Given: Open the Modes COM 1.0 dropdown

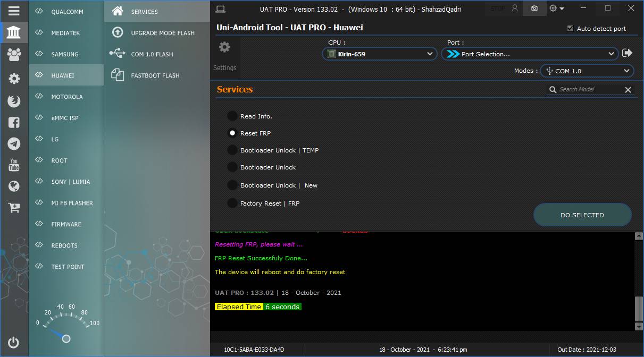Looking at the screenshot, I should point(587,71).
